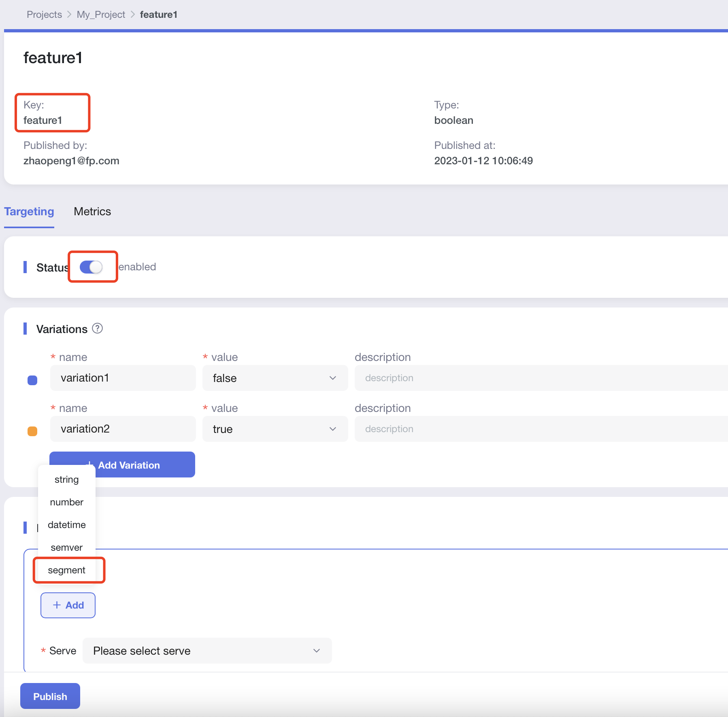The image size is (728, 717).
Task: Click the Variations help question-mark icon
Action: (97, 328)
